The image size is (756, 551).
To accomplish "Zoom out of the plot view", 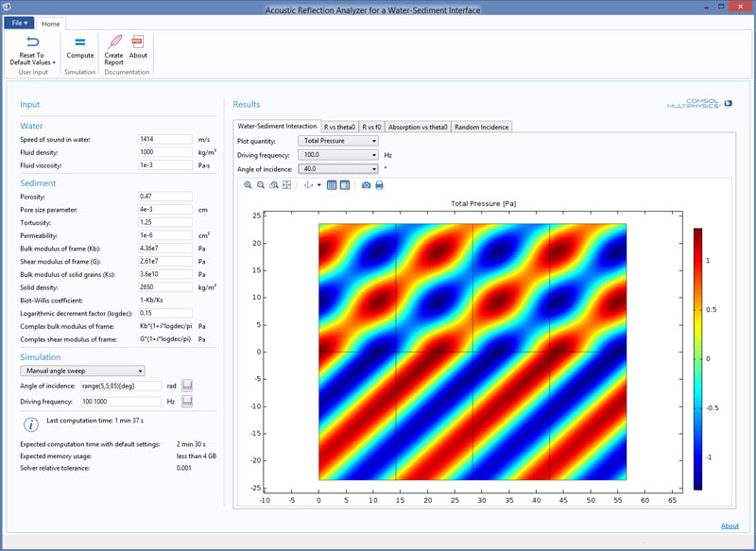I will point(261,185).
